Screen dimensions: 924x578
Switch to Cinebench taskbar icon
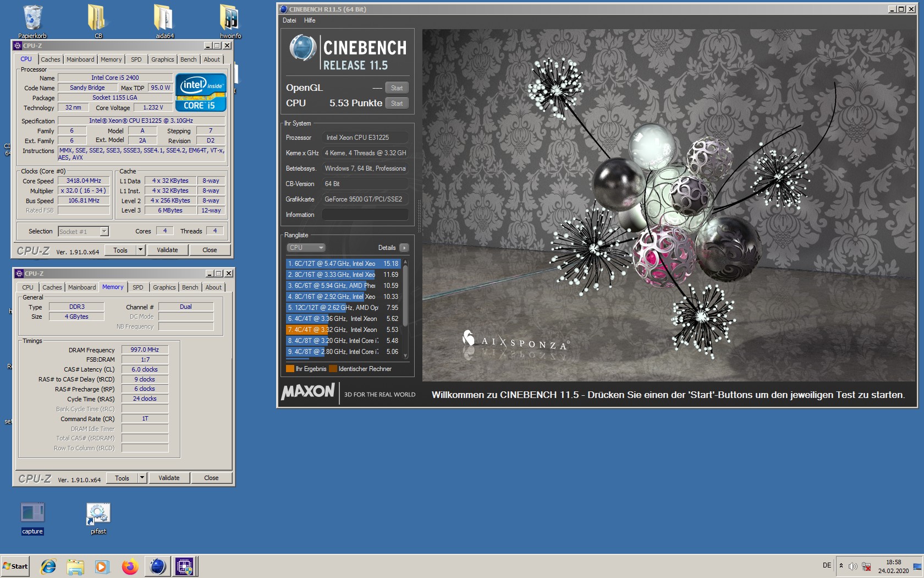pos(157,566)
